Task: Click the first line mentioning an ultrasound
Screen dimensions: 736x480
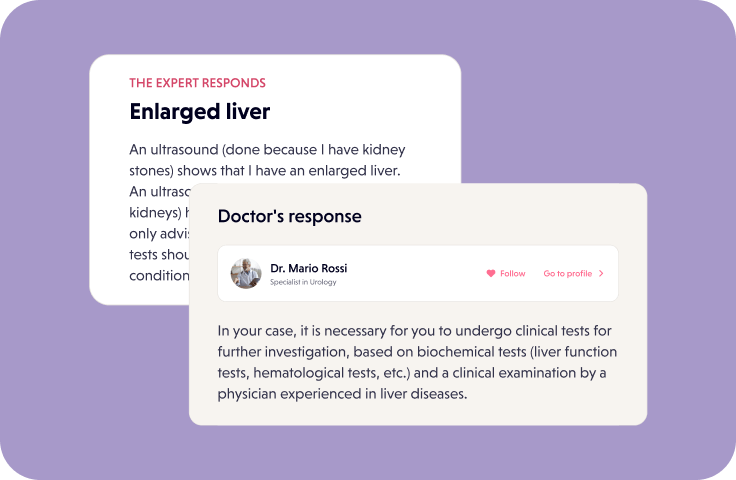Action: tap(267, 149)
